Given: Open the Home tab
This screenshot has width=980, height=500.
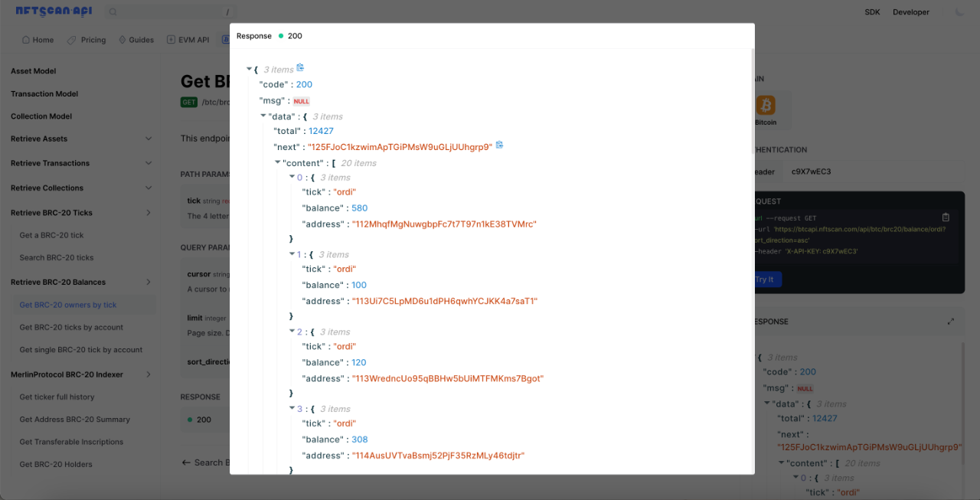Looking at the screenshot, I should point(38,40).
